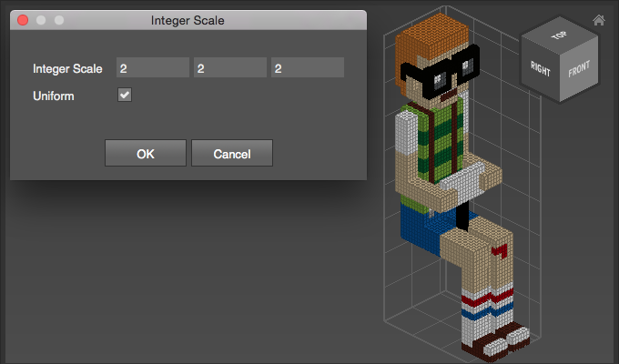Screen dimensions: 619x364
Task: Click the third Integer Scale value field
Action: 307,68
